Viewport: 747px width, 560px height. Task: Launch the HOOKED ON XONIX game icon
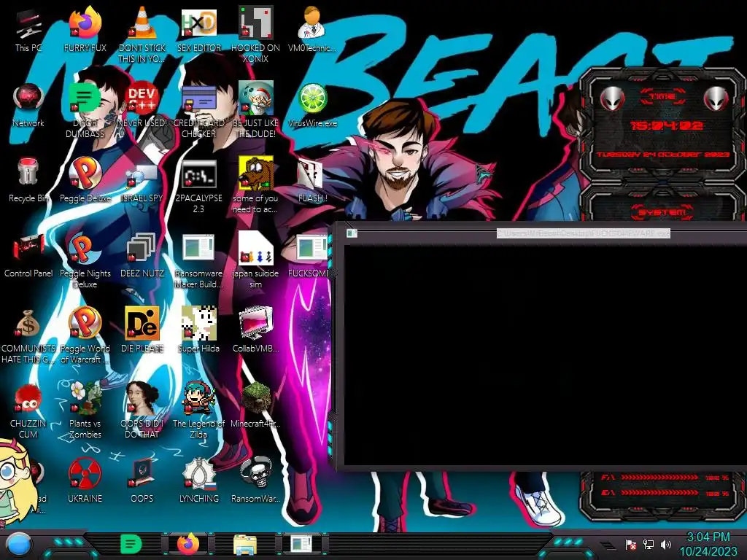[256, 23]
